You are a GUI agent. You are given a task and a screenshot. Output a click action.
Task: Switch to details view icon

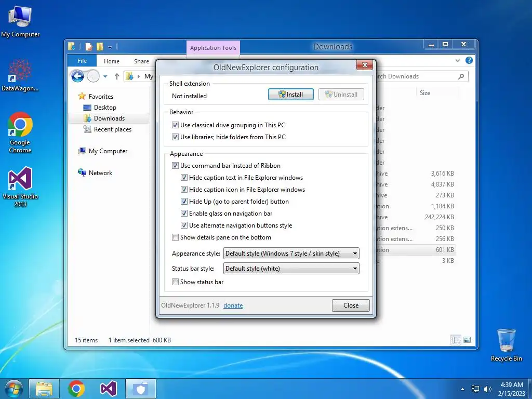pyautogui.click(x=456, y=340)
